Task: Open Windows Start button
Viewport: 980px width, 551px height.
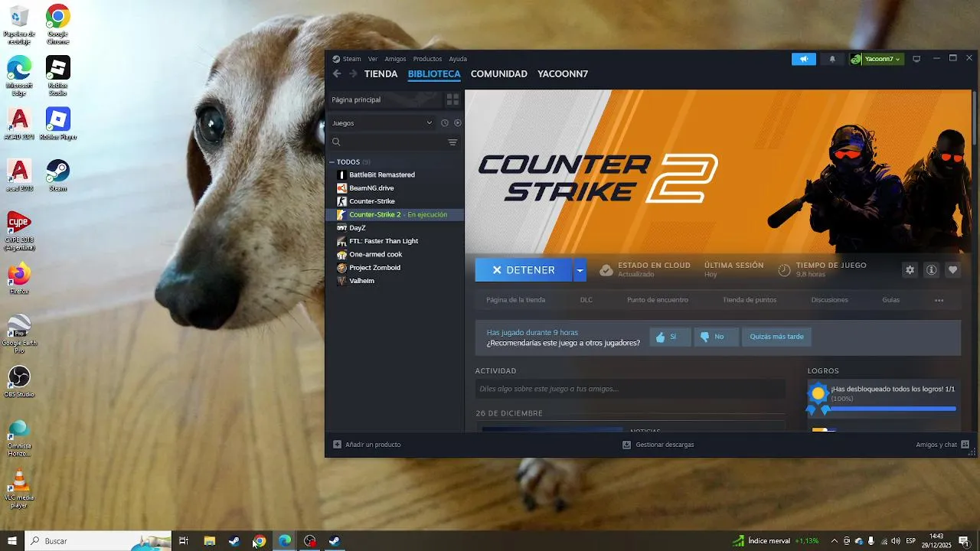Action: (x=12, y=541)
